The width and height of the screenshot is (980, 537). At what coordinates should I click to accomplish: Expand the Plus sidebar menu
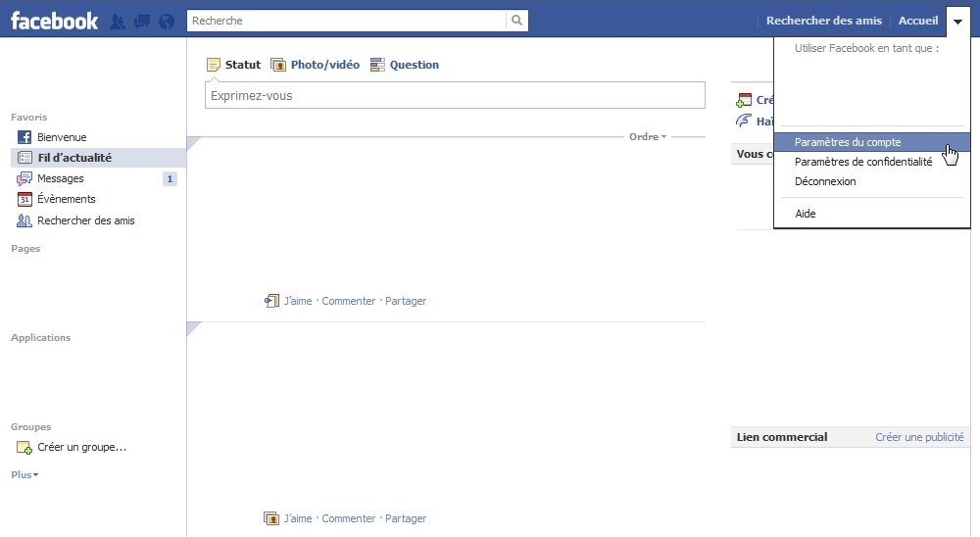(x=24, y=474)
